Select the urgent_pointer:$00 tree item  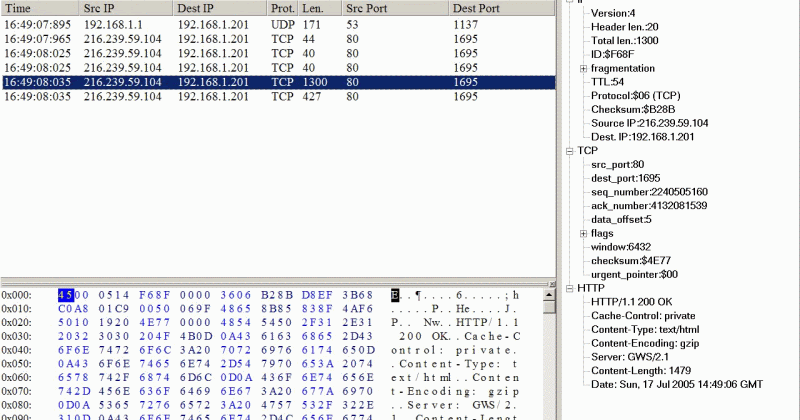pyautogui.click(x=634, y=275)
